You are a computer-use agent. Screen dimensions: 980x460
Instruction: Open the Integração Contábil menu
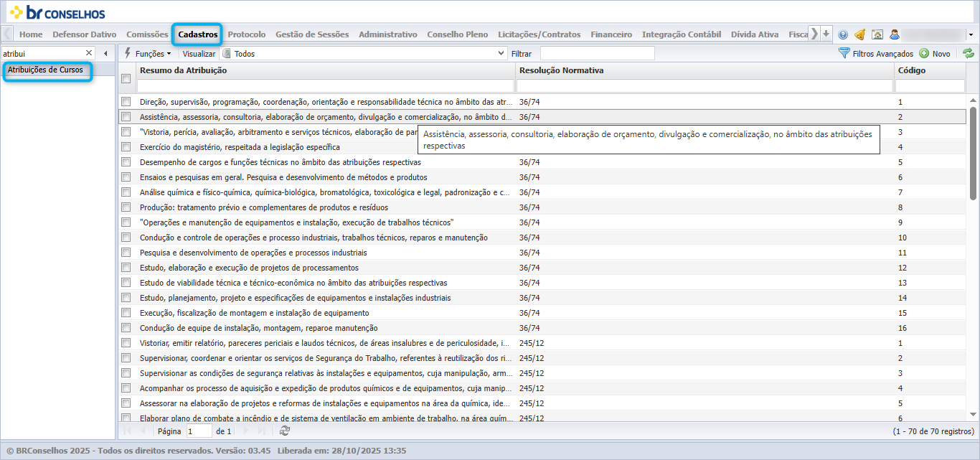pyautogui.click(x=682, y=34)
